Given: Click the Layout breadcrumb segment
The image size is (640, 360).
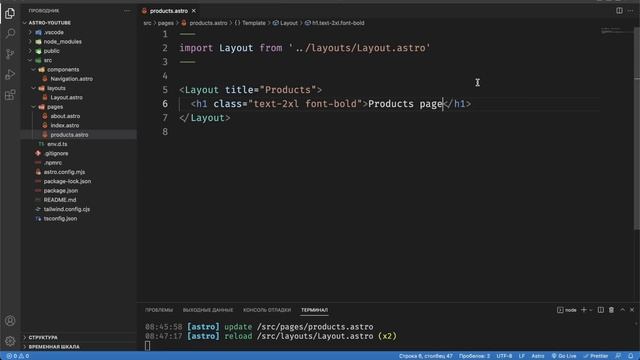Looking at the screenshot, I should coord(285,23).
